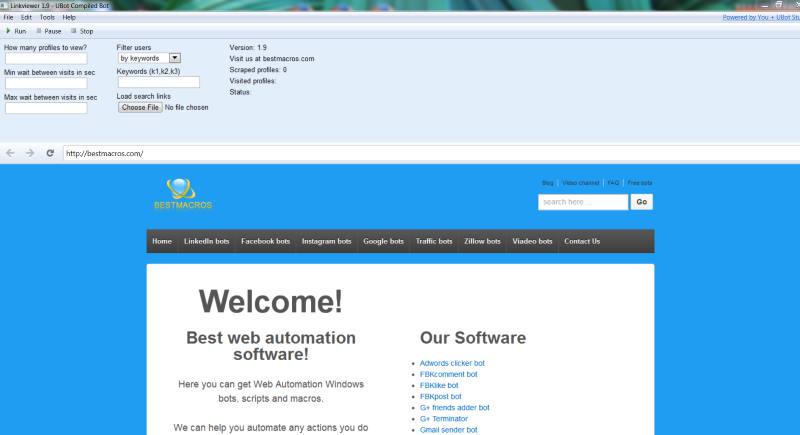800x435 pixels.
Task: Click the No file chosen text
Action: click(x=186, y=108)
